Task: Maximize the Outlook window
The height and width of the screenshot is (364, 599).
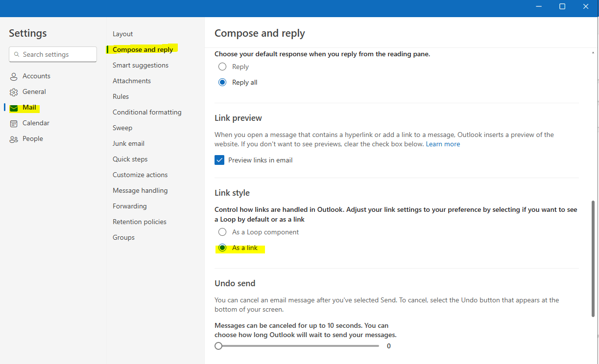Action: point(562,6)
